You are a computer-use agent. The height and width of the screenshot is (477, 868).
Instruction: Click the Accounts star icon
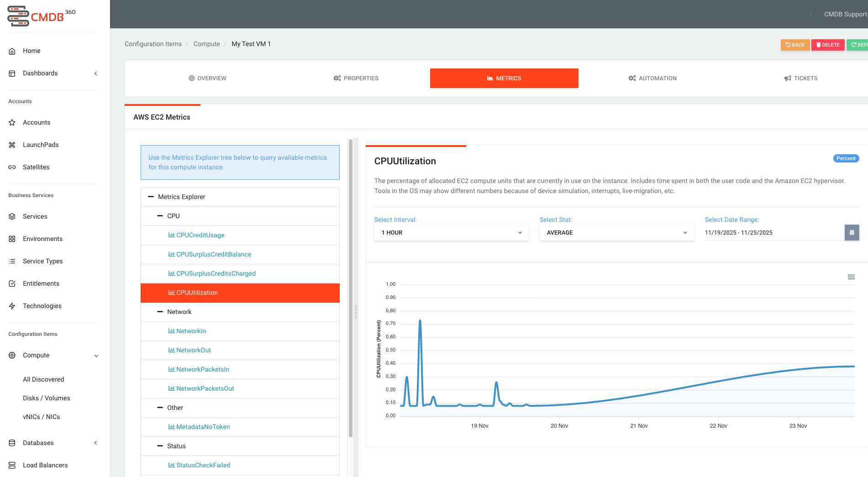12,123
